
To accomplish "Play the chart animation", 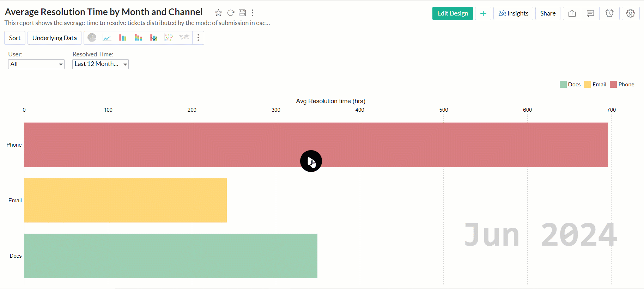I will (x=311, y=161).
